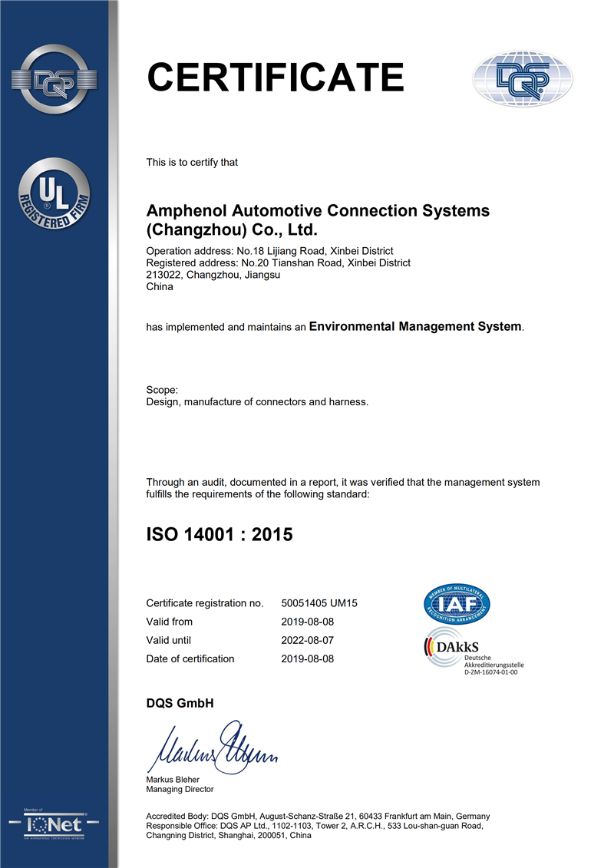Viewport: 614px width, 868px height.
Task: Click the 'Valid until' label
Action: point(168,641)
